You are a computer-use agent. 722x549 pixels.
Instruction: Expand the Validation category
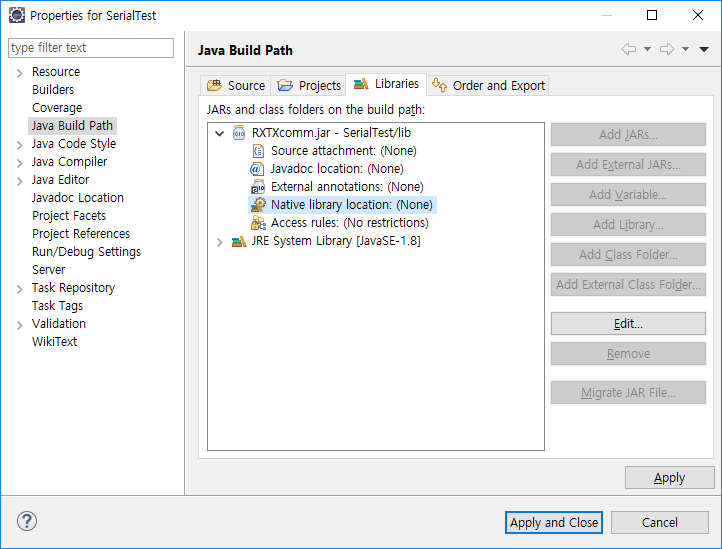[19, 325]
